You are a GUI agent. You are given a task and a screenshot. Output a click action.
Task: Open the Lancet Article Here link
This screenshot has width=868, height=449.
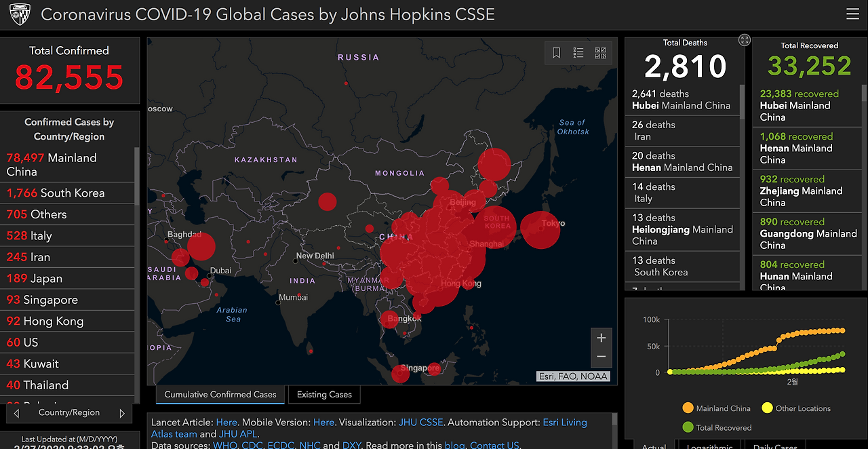click(x=227, y=422)
